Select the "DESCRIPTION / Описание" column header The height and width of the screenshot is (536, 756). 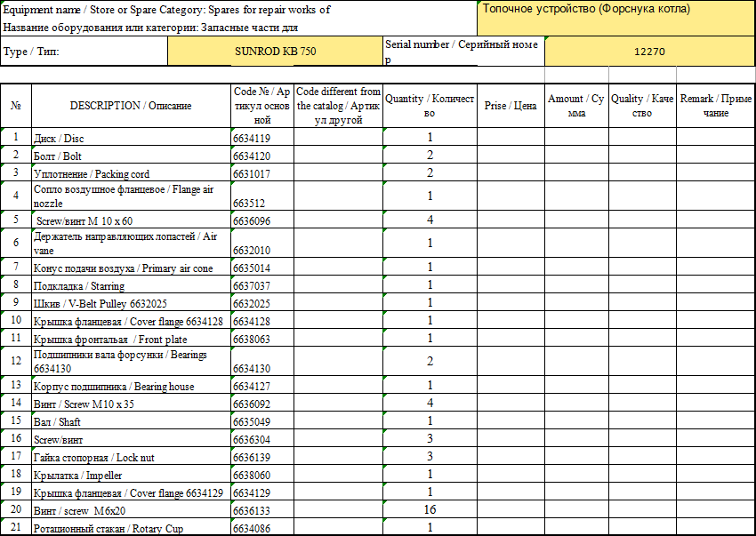point(131,106)
